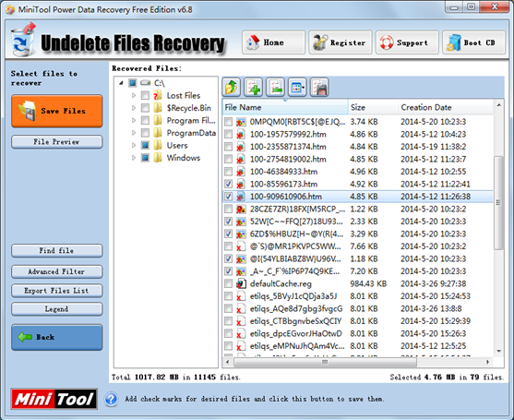514x420 pixels.
Task: Toggle the Users folder checkbox
Action: point(145,145)
